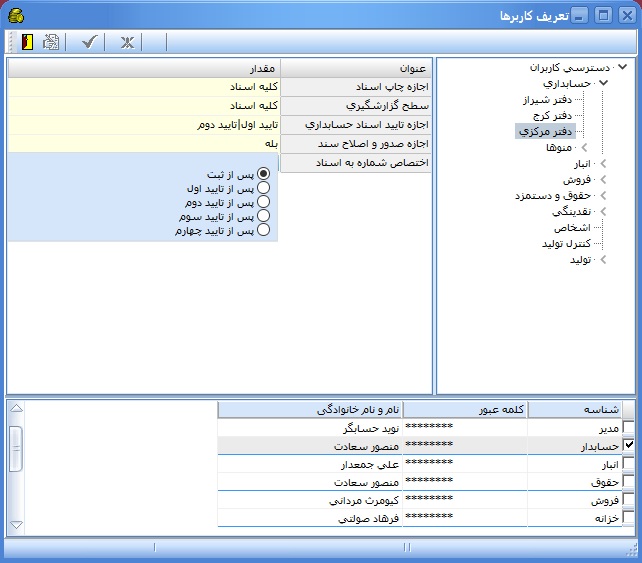Viewport: 642px width, 563px height.
Task: Click the checkmark confirm toolbar icon
Action: click(89, 42)
